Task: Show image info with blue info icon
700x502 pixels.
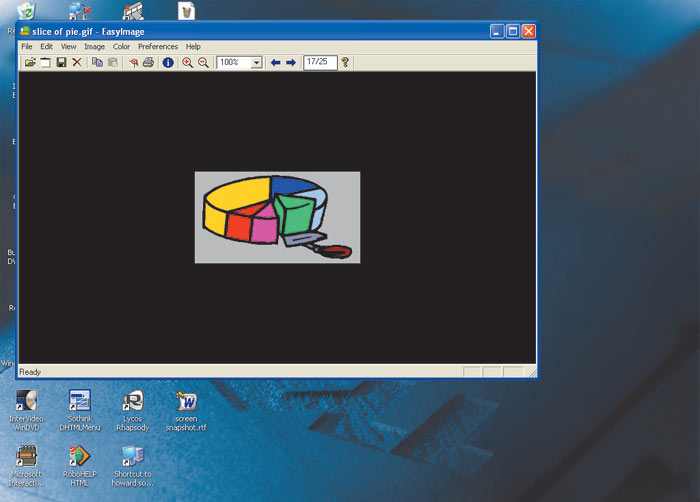Action: (168, 63)
